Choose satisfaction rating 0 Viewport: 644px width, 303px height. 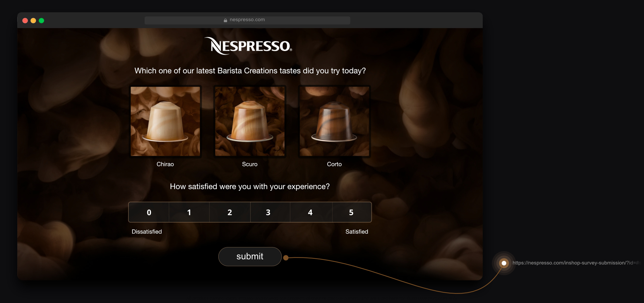149,212
